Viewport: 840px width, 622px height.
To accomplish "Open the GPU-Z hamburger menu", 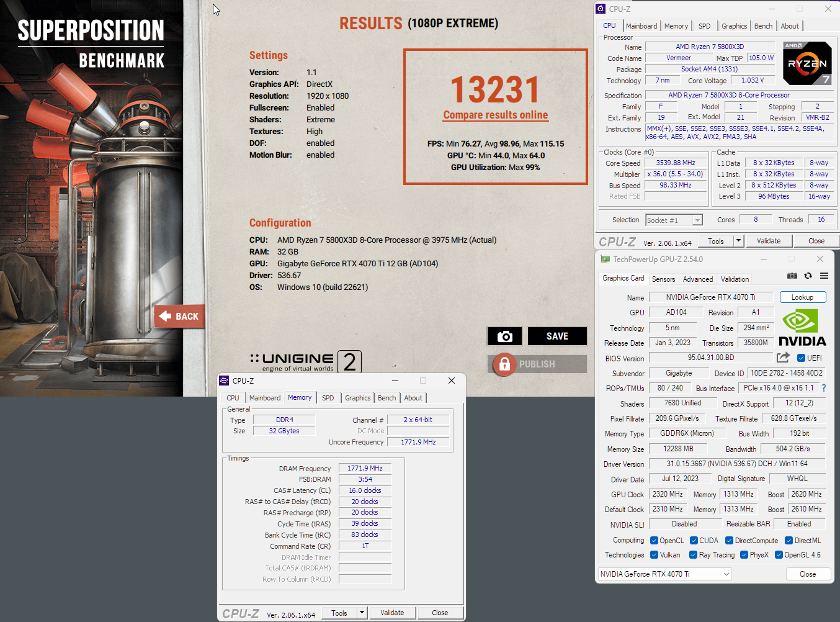I will tap(824, 276).
